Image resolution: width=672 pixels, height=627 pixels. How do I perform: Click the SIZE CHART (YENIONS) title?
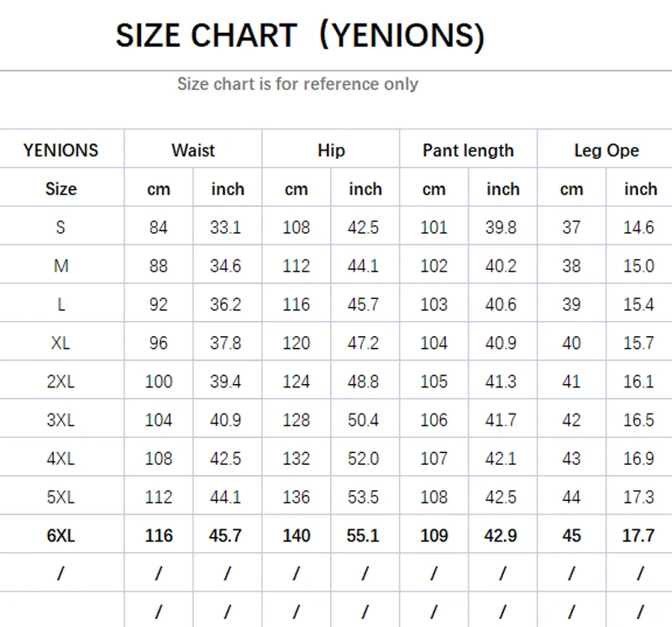(x=300, y=35)
